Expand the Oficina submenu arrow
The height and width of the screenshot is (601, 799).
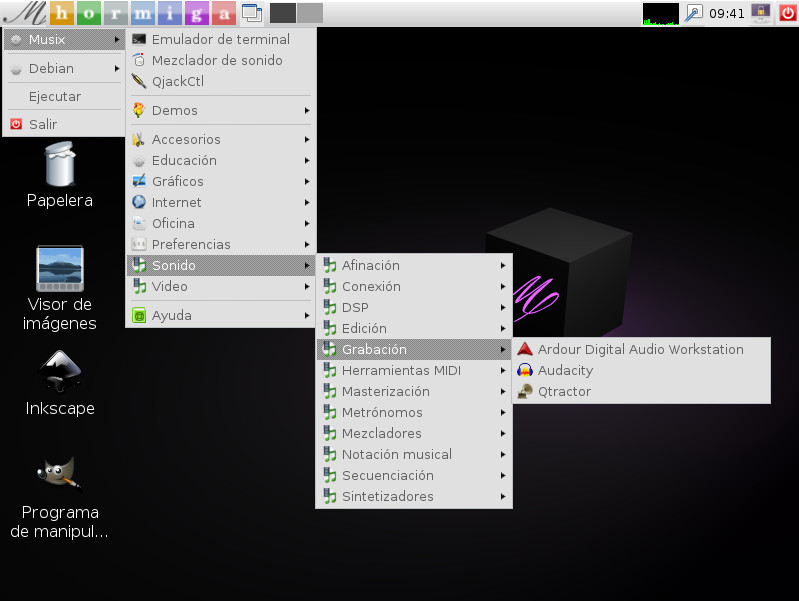307,223
